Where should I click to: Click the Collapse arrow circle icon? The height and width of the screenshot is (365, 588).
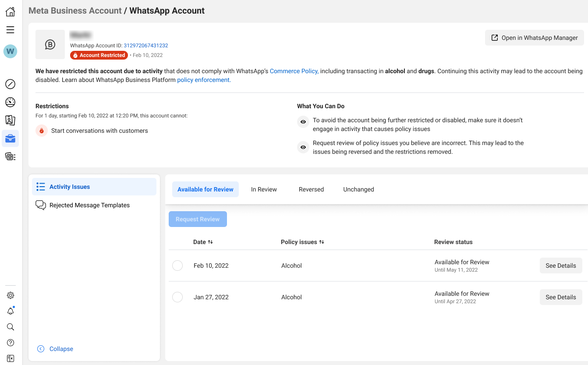point(41,349)
